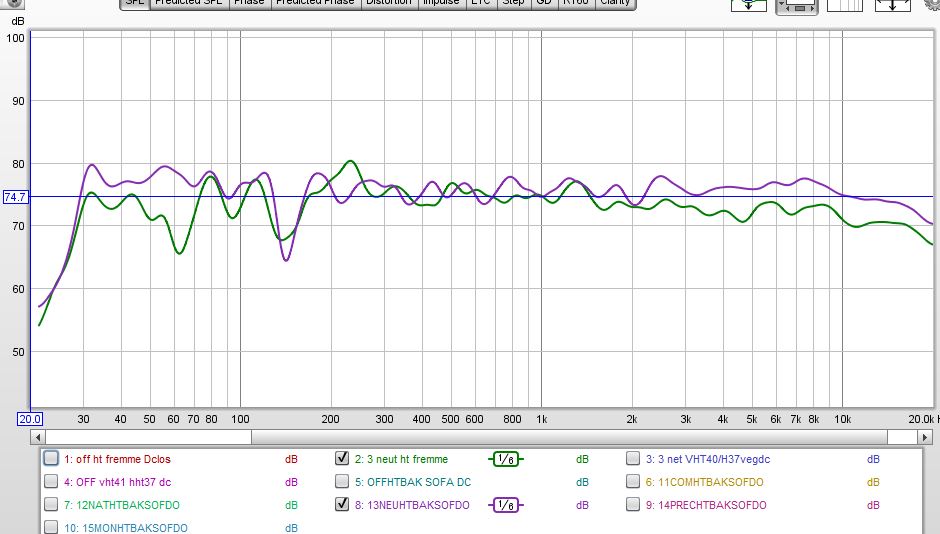The width and height of the screenshot is (940, 534).
Task: Show trace 7: 12NATHTBAKSOFDO
Action: coord(51,504)
